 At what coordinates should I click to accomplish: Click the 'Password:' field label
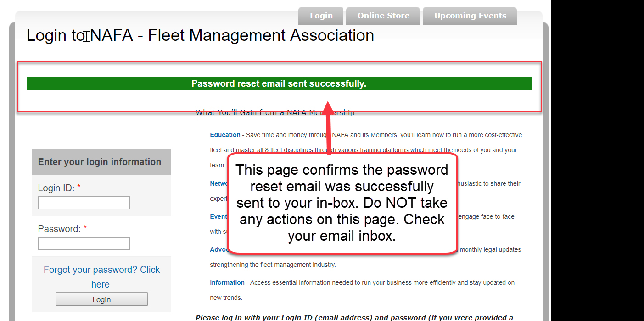click(59, 229)
